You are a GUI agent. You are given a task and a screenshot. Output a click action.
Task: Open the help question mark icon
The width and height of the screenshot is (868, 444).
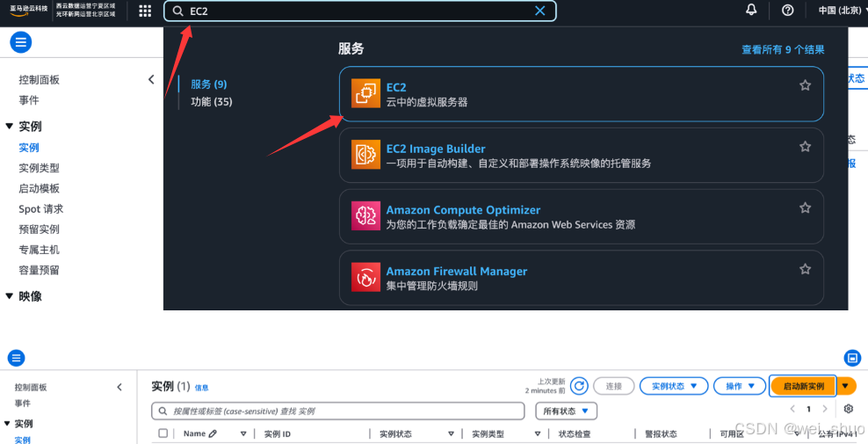788,10
